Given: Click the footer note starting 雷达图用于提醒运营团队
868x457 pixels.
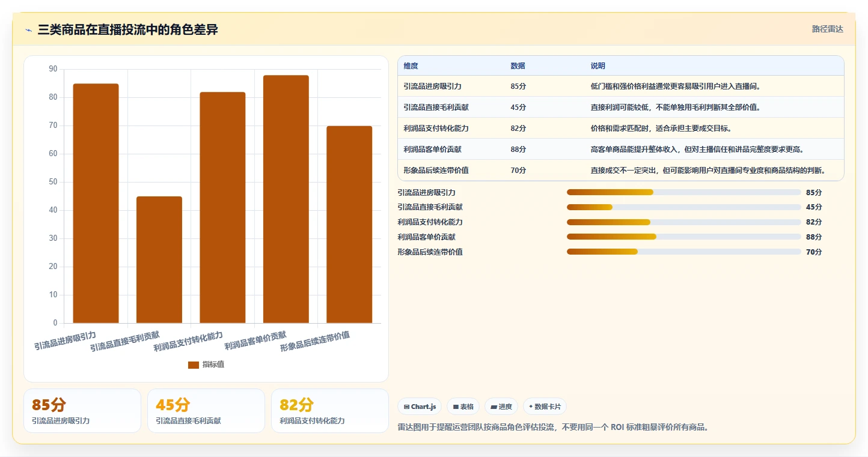Looking at the screenshot, I should [x=554, y=428].
